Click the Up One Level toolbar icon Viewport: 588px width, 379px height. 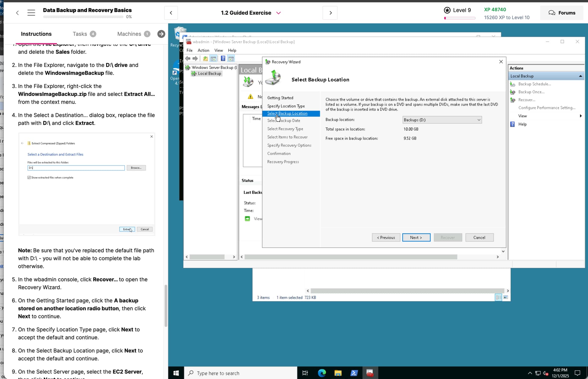click(x=205, y=59)
